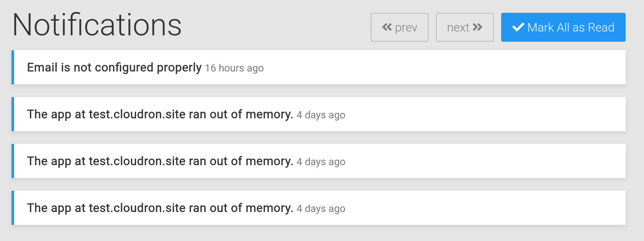Image resolution: width=644 pixels, height=241 pixels.
Task: Mark all notifications as read
Action: [563, 27]
